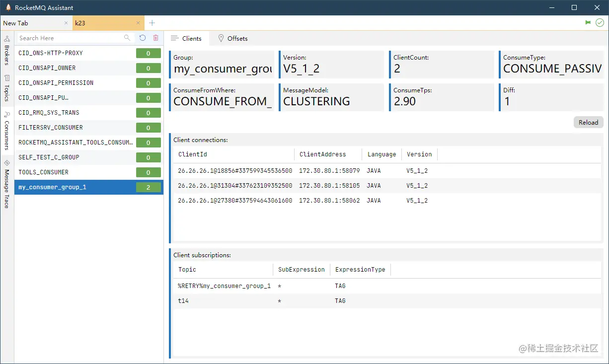Click the MessageModel value CLUSTERING
609x364 pixels.
click(x=316, y=102)
